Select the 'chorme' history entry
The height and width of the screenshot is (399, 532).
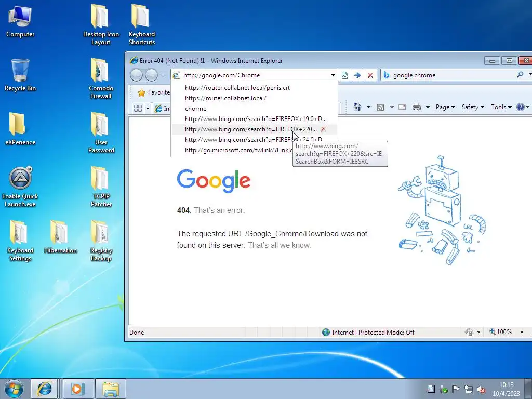pyautogui.click(x=254, y=109)
